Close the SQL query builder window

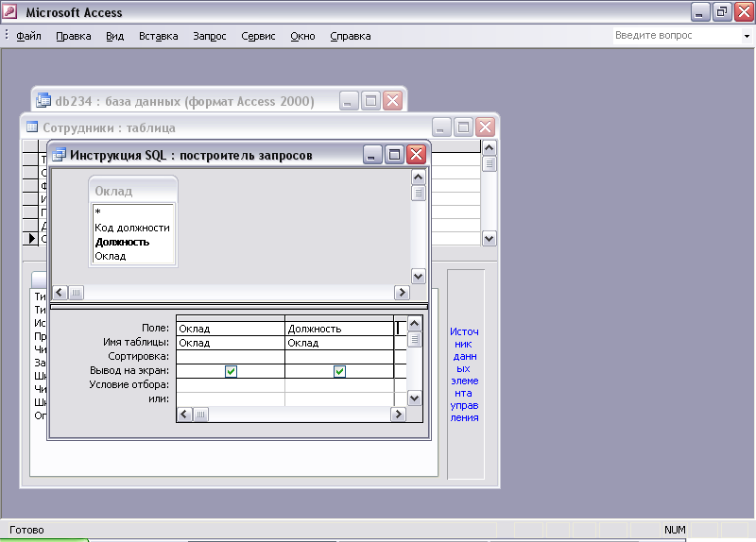pyautogui.click(x=416, y=155)
